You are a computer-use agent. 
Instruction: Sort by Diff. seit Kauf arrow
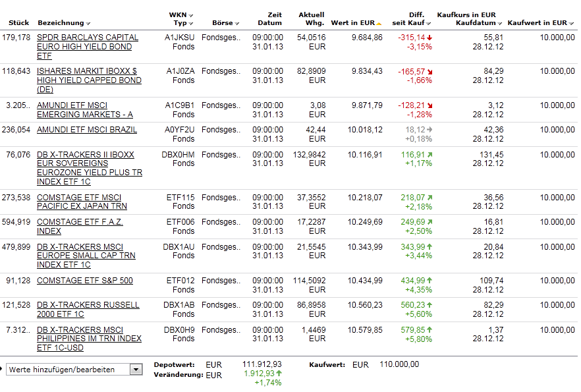coord(428,23)
